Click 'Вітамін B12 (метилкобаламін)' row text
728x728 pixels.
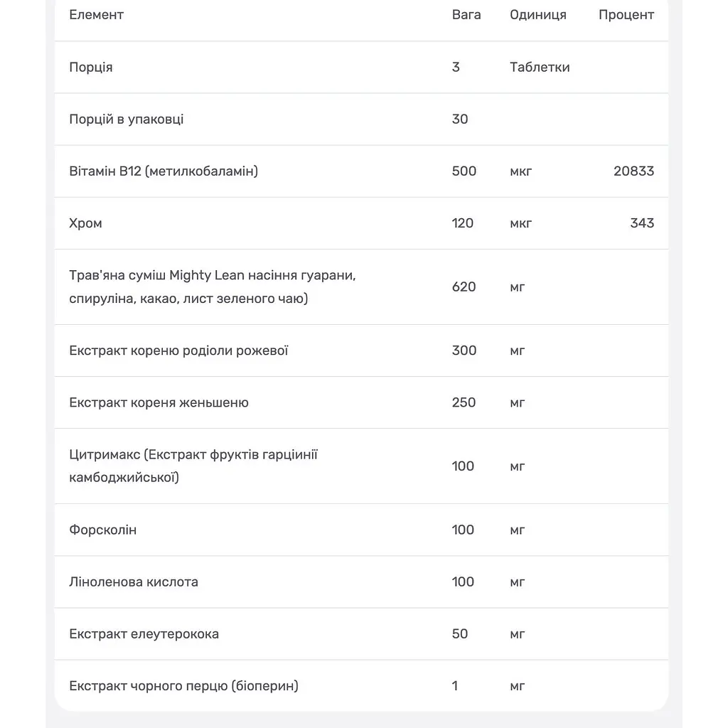click(164, 171)
